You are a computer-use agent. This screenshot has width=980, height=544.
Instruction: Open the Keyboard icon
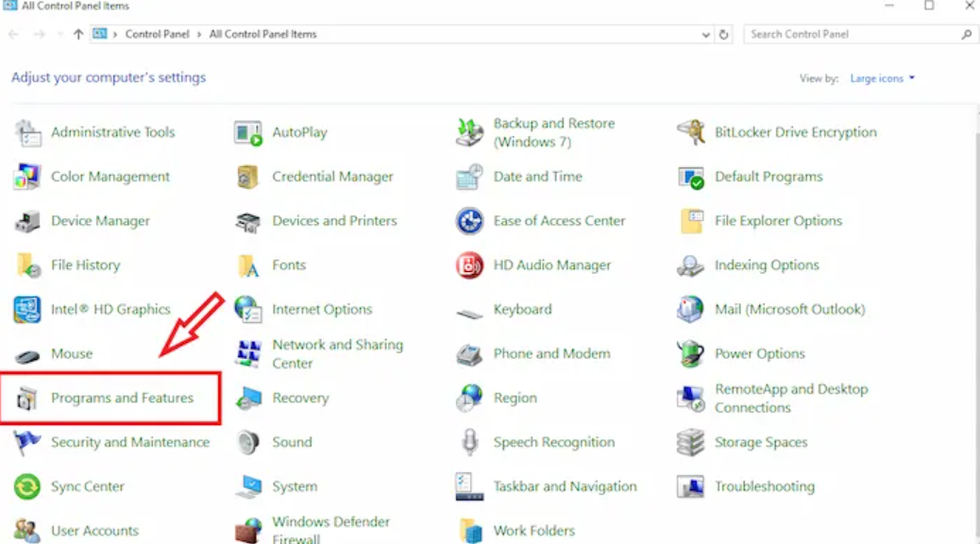469,313
